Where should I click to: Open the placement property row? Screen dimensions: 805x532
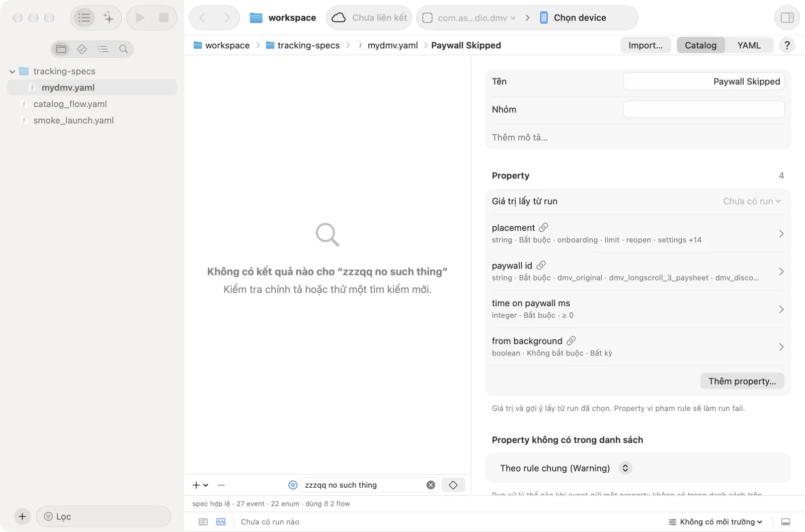click(x=638, y=233)
